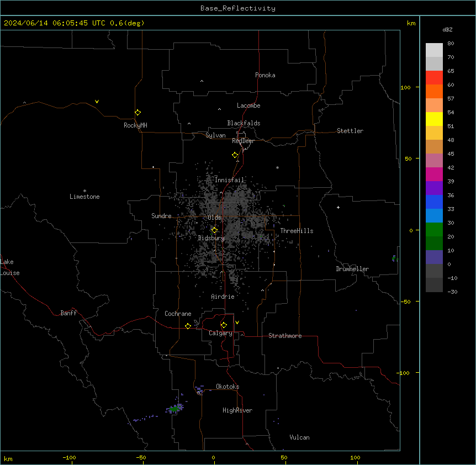Click the Strathmore town label

[x=285, y=336]
